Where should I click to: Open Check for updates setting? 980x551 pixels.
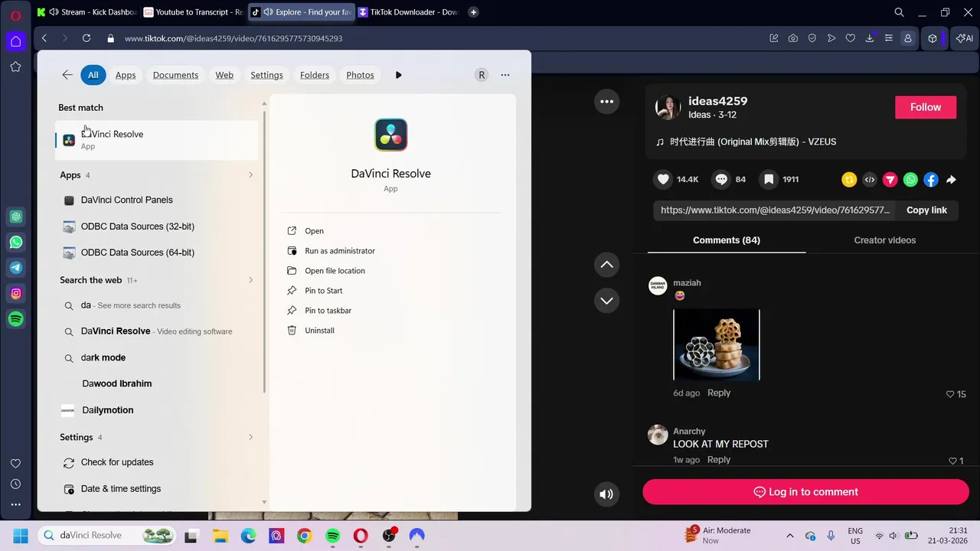coord(157,462)
